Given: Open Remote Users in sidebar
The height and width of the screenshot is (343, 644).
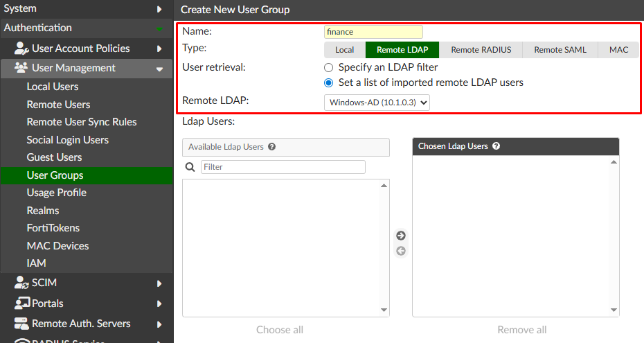Looking at the screenshot, I should pos(58,105).
